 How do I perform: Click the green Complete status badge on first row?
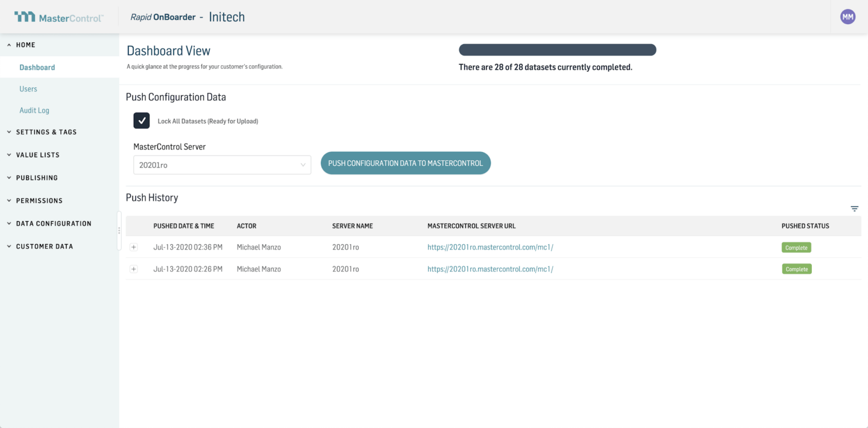pos(796,247)
